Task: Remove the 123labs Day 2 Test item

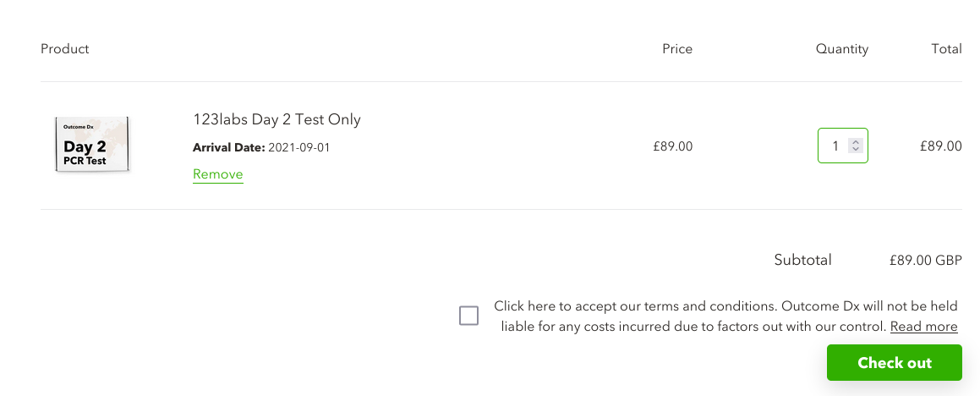Action: [217, 174]
